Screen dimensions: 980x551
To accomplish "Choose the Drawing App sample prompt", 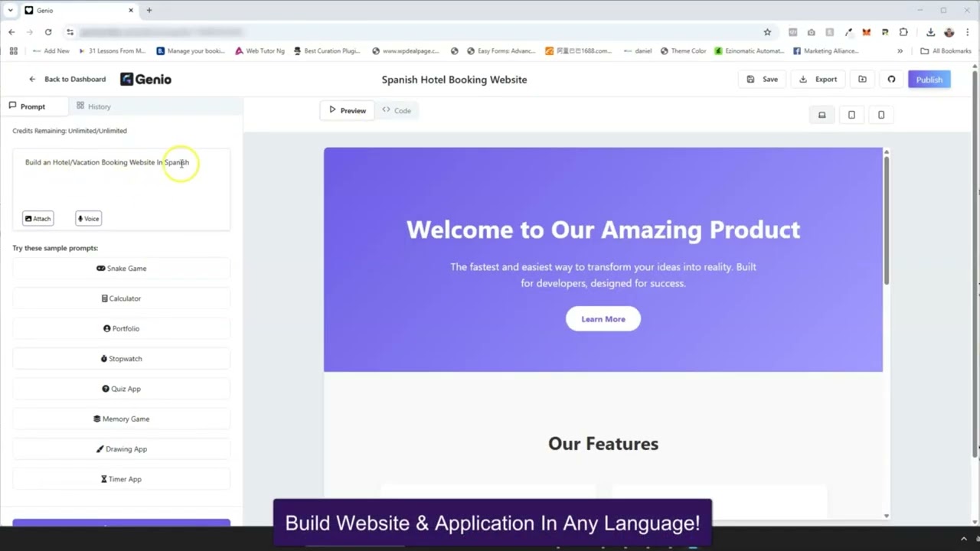I will coord(121,449).
